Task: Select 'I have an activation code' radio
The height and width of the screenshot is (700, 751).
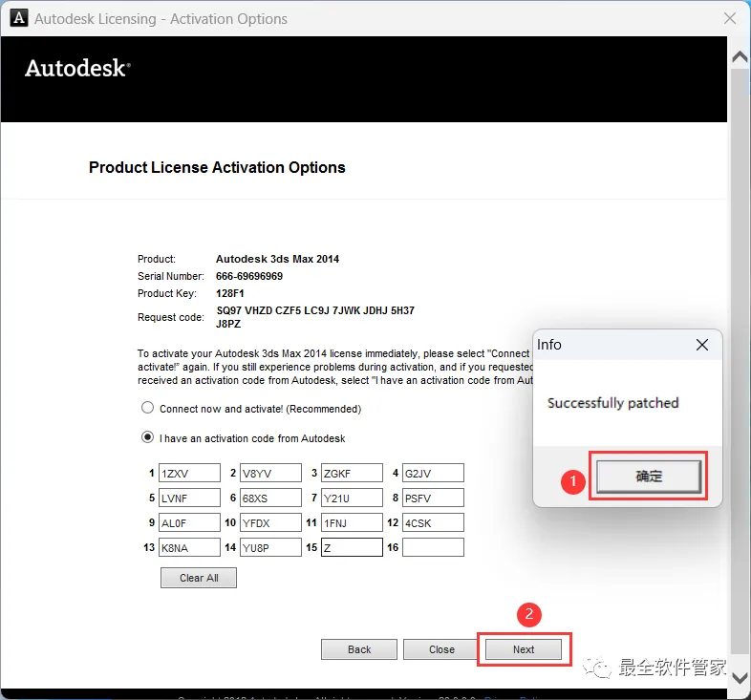Action: (x=147, y=437)
